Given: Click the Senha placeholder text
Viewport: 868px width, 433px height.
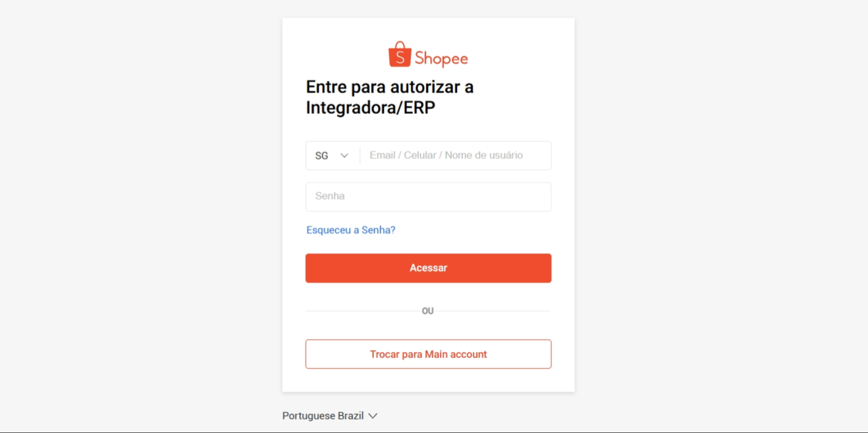Looking at the screenshot, I should [x=330, y=196].
